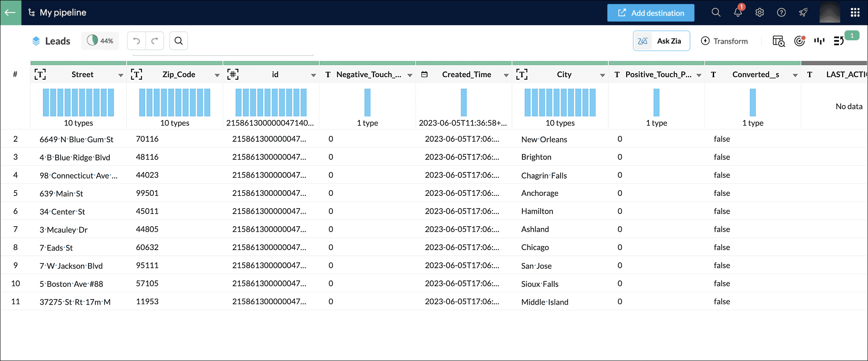
Task: Click the undo arrow icon
Action: 137,41
